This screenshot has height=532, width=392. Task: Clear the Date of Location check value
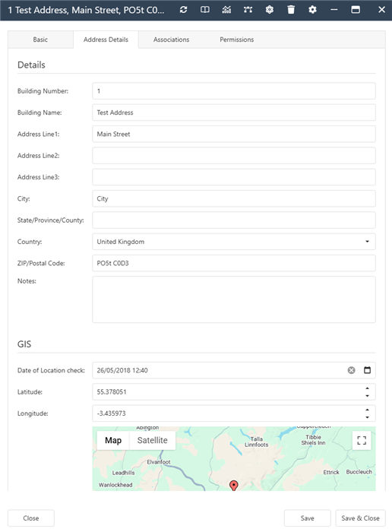coord(351,370)
